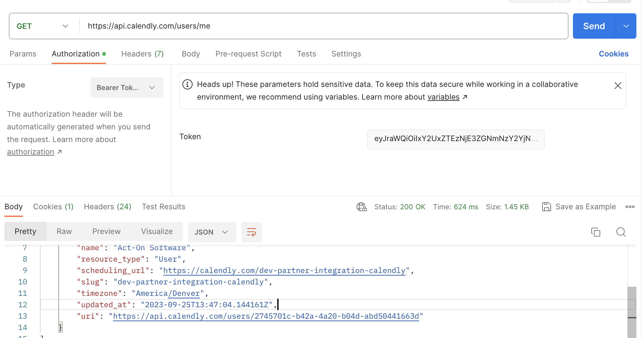Click the Save as Example icon
The image size is (644, 338).
click(546, 206)
